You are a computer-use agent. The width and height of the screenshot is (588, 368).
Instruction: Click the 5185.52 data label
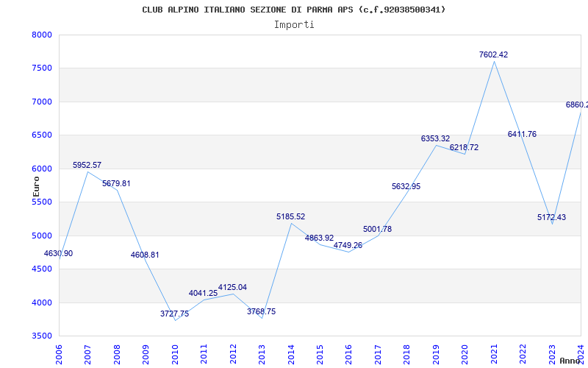pyautogui.click(x=290, y=216)
